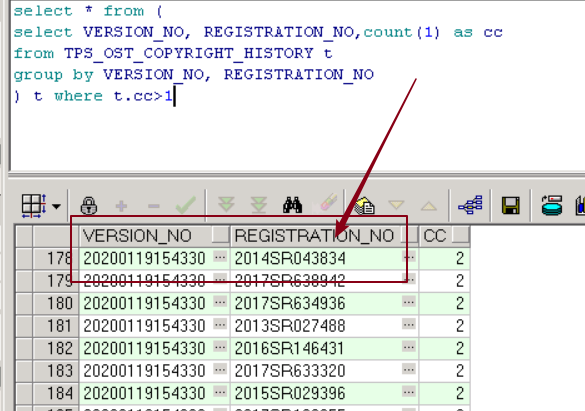Click the row indicator box beside row 183
The image size is (585, 411).
(x=24, y=371)
